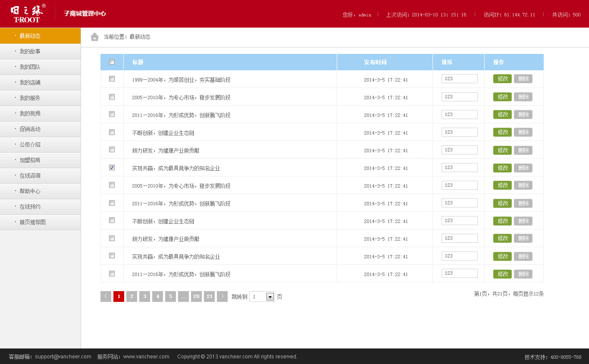Open the www.vancheer.com link in the footer
The image size is (589, 364).
(146, 357)
